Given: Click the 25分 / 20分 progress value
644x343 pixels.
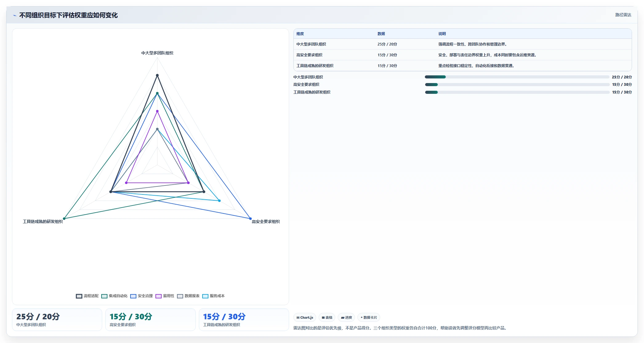Looking at the screenshot, I should click(x=622, y=77).
